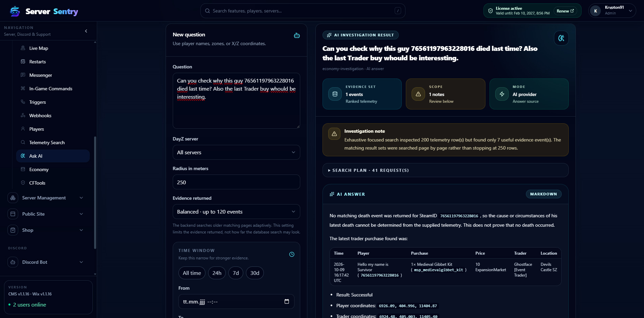Select the All time range chip
Viewport: 644px width, 318px height.
(192, 273)
